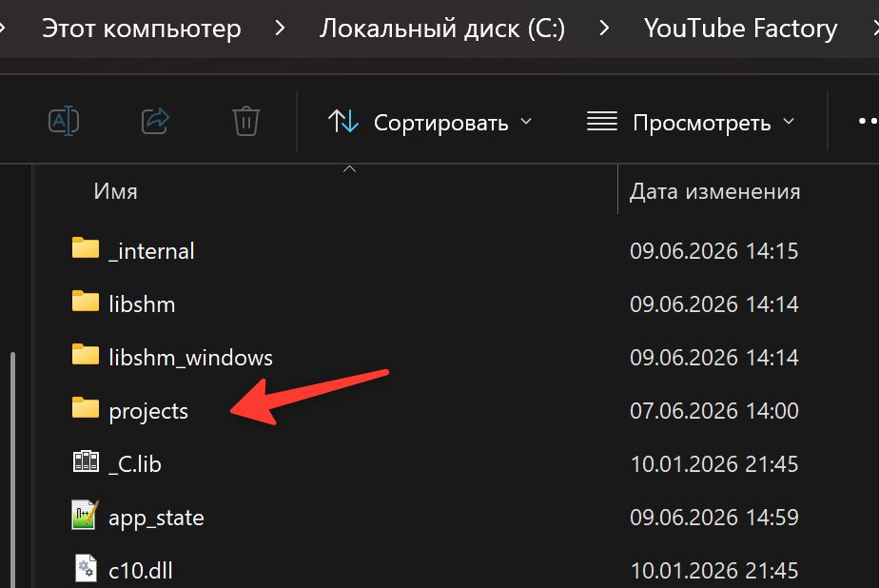The height and width of the screenshot is (588, 879).
Task: Click the _C.lib file name
Action: (134, 464)
